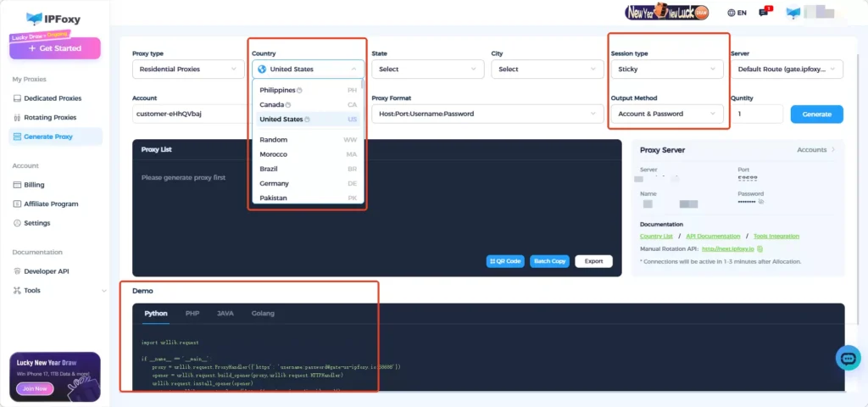Open the Output Method dropdown
This screenshot has height=407, width=868.
[667, 114]
